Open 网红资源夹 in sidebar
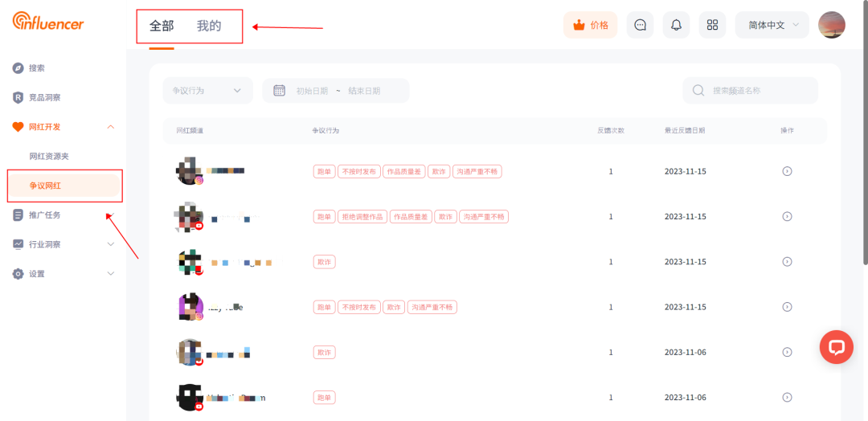 click(x=49, y=156)
